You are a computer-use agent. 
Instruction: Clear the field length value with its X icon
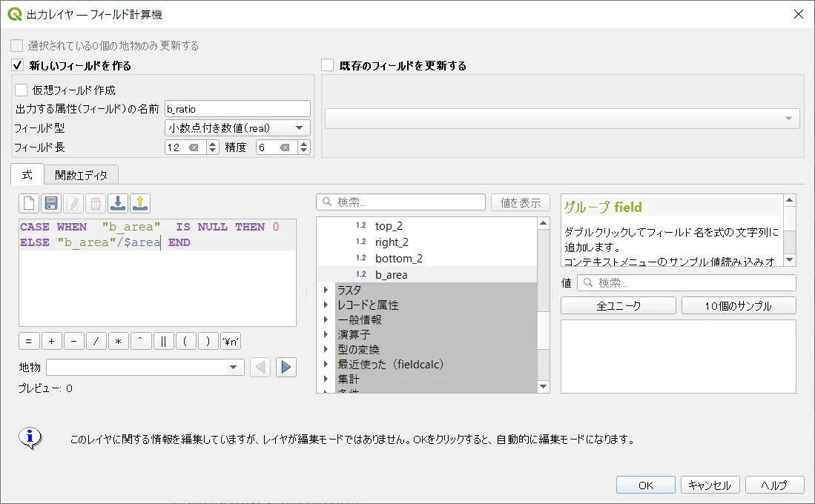coord(194,147)
